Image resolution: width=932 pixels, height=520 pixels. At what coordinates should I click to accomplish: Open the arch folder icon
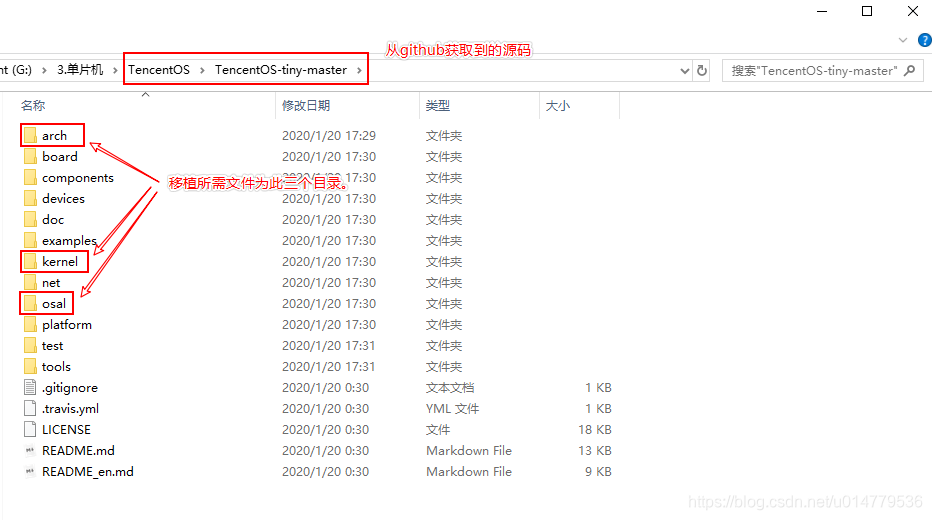30,135
